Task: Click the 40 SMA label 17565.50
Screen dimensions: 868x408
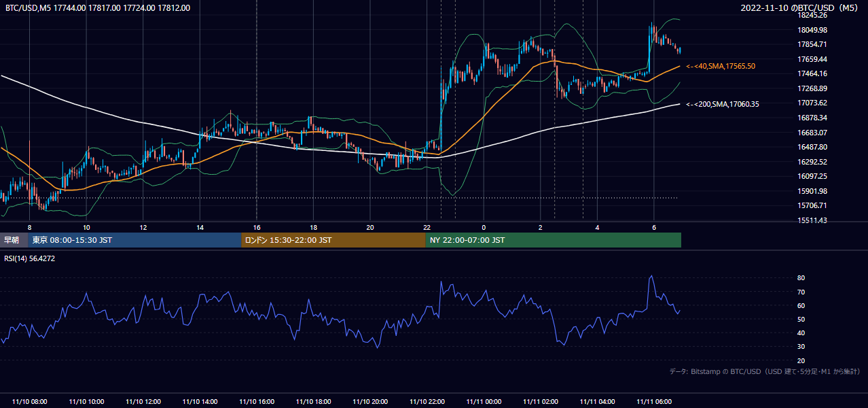Action: coord(721,66)
